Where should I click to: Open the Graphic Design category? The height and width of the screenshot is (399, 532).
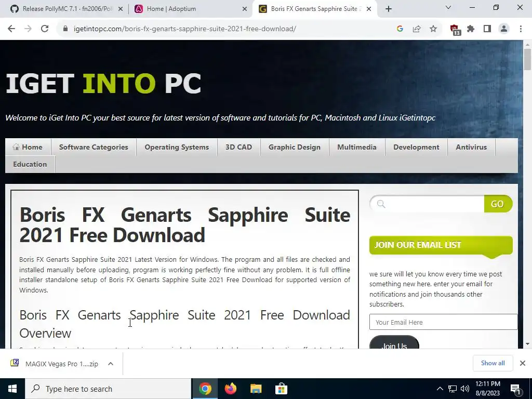(x=295, y=147)
